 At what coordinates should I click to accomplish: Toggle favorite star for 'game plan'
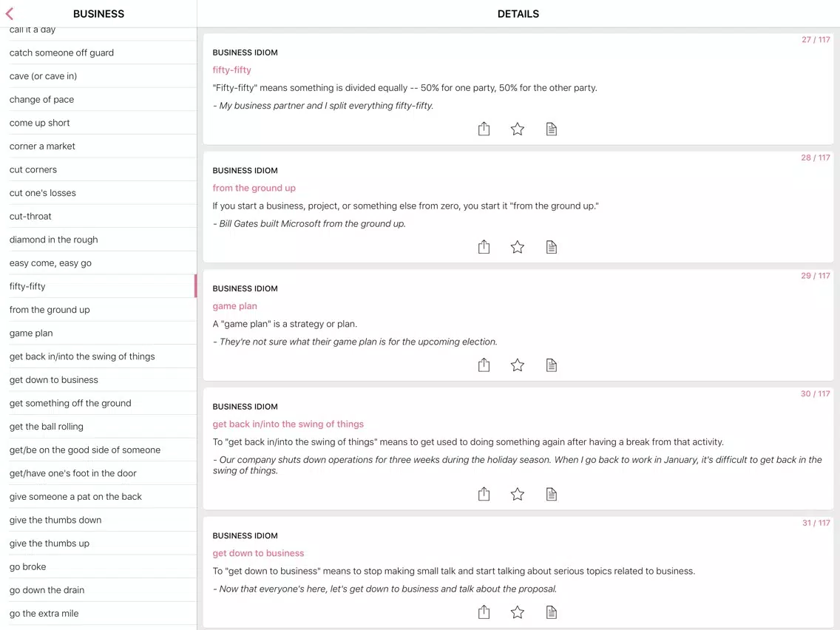tap(518, 365)
